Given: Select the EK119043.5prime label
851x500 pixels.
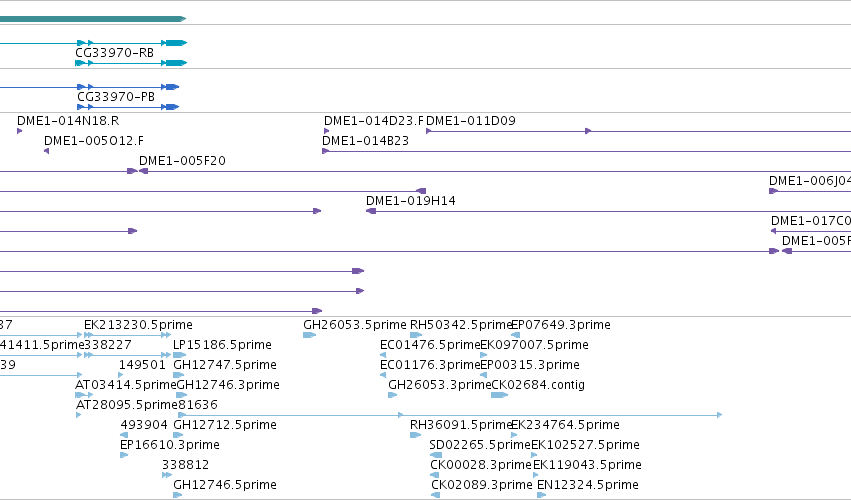Looking at the screenshot, I should pyautogui.click(x=587, y=465).
